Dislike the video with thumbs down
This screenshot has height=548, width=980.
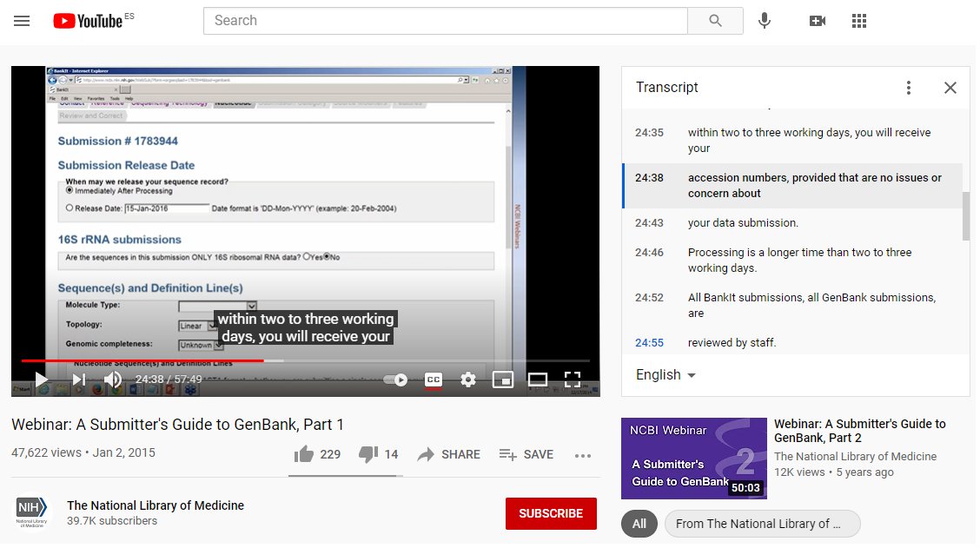pyautogui.click(x=378, y=454)
